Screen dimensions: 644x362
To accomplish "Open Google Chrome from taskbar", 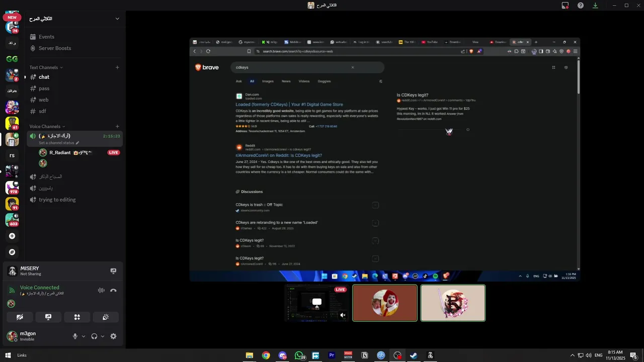I will tap(266, 355).
